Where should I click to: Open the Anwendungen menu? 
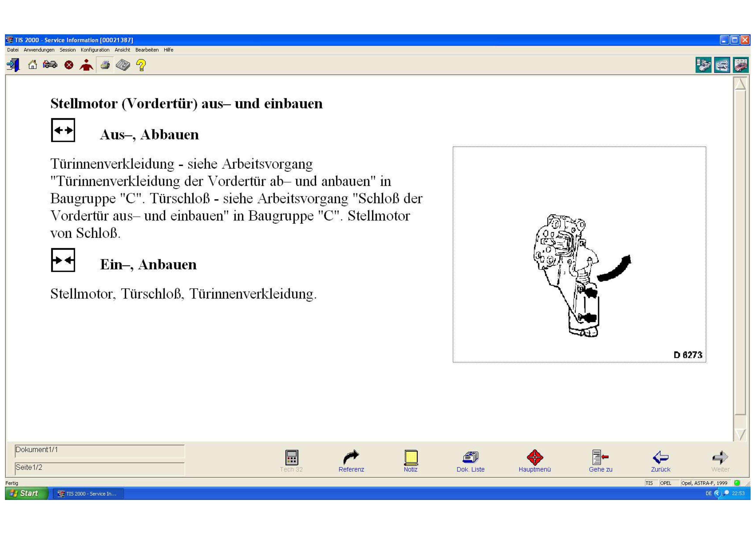click(39, 50)
